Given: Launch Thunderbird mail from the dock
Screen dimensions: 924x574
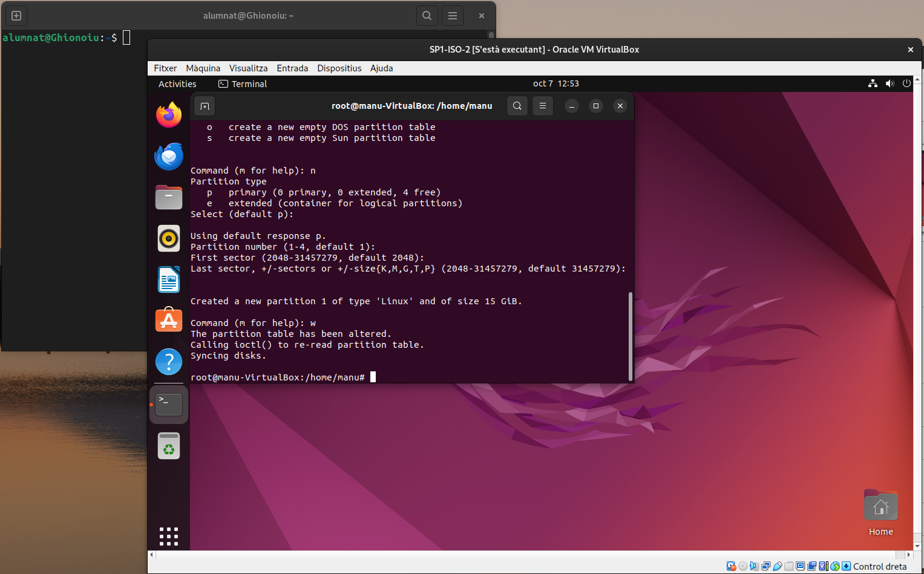Looking at the screenshot, I should (169, 157).
